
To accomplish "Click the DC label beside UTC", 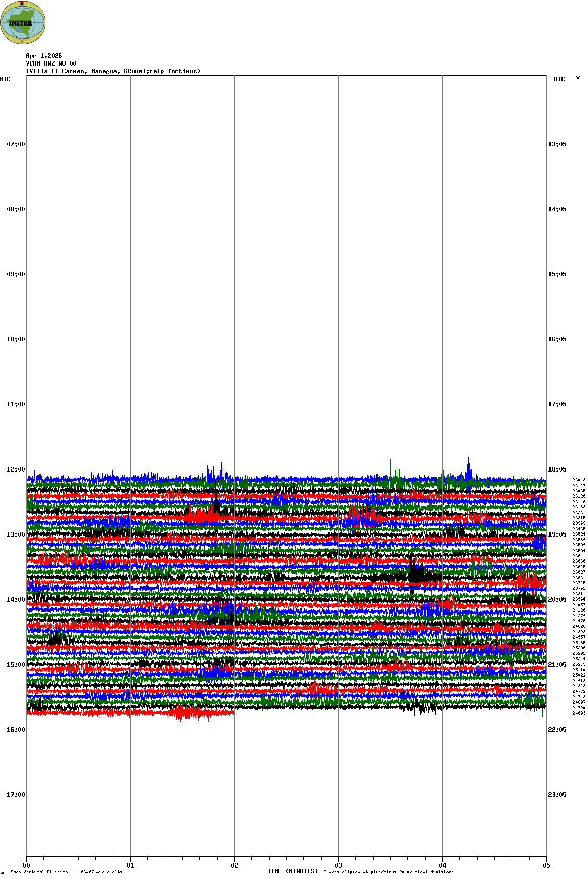I will pos(578,78).
